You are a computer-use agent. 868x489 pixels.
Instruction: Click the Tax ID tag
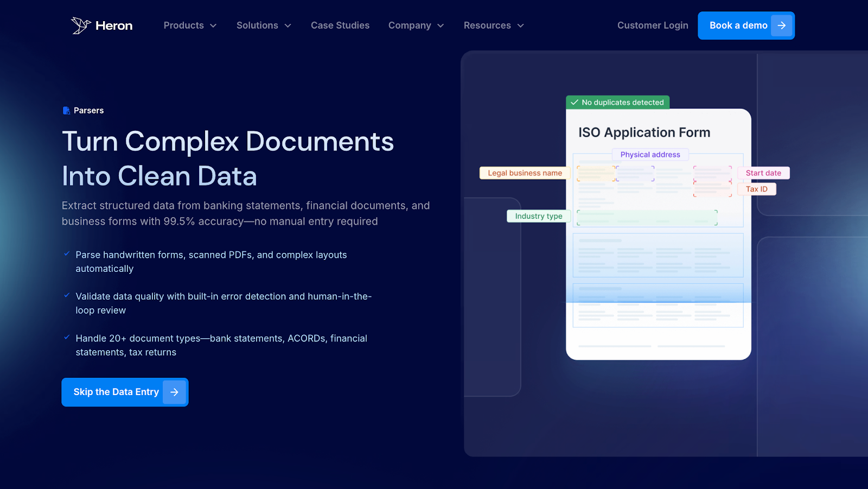757,189
